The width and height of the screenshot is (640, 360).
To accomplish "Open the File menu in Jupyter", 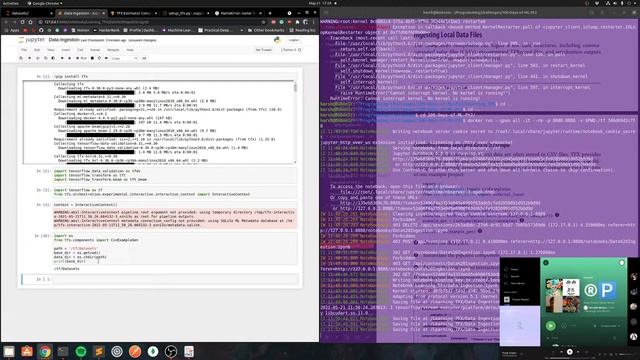I will click(x=24, y=50).
